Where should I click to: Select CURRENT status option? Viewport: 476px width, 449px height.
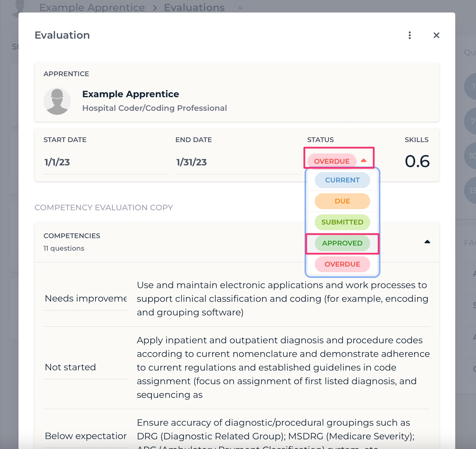pos(342,180)
